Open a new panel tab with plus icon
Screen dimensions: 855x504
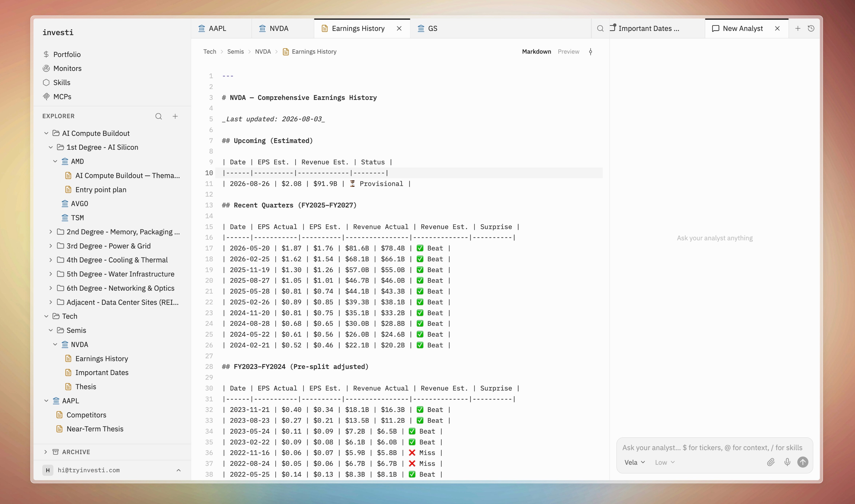coord(798,29)
